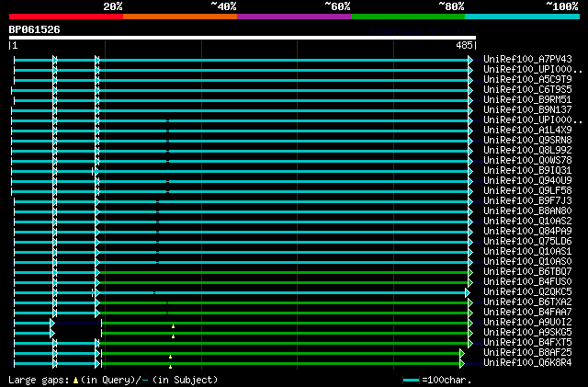Click the arrowhead ending the UniRef100_Q2QKC5 alignment
Image resolution: width=588 pixels, height=387 pixels.
468,291
